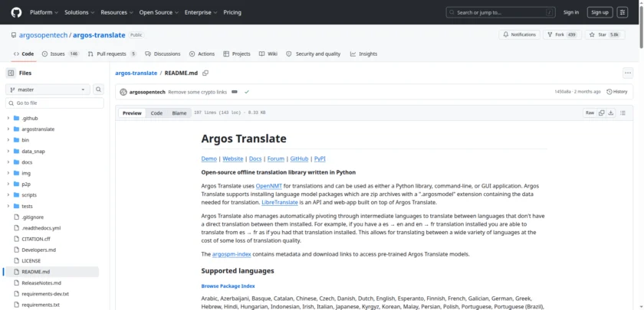Switch to the Wiki tab

coord(268,54)
